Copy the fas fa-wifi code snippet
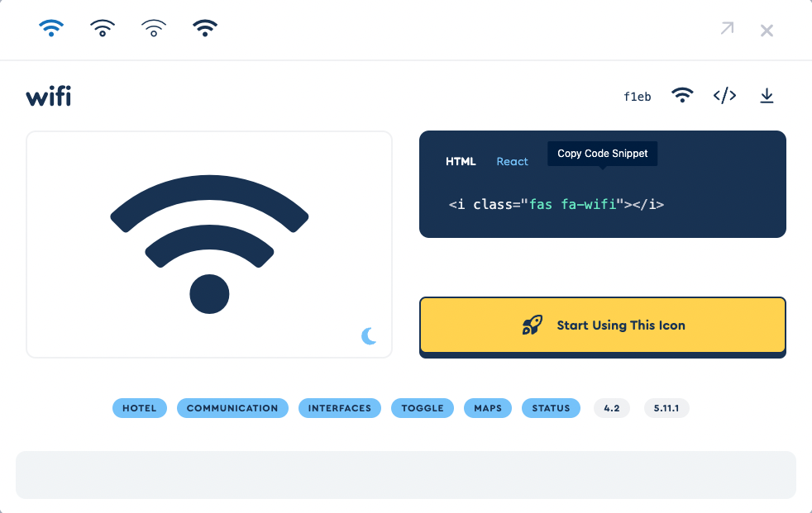Image resolution: width=812 pixels, height=513 pixels. 556,204
